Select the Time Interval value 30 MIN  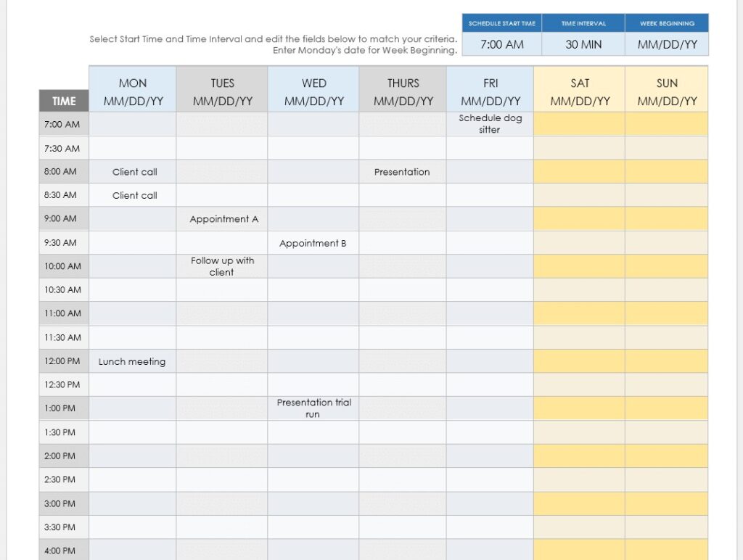(583, 44)
